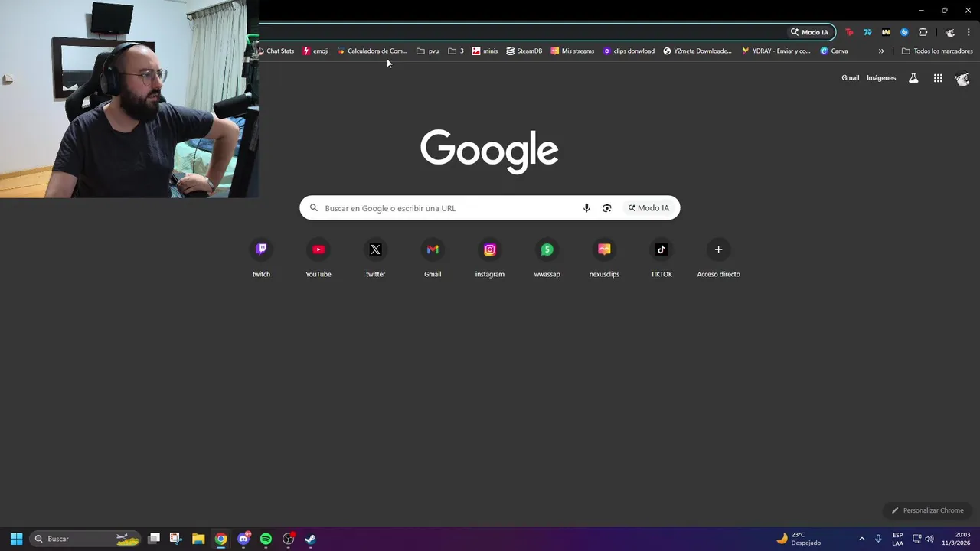Screen dimensions: 980x551
Task: Open Imágenes link at page top
Action: (x=881, y=78)
